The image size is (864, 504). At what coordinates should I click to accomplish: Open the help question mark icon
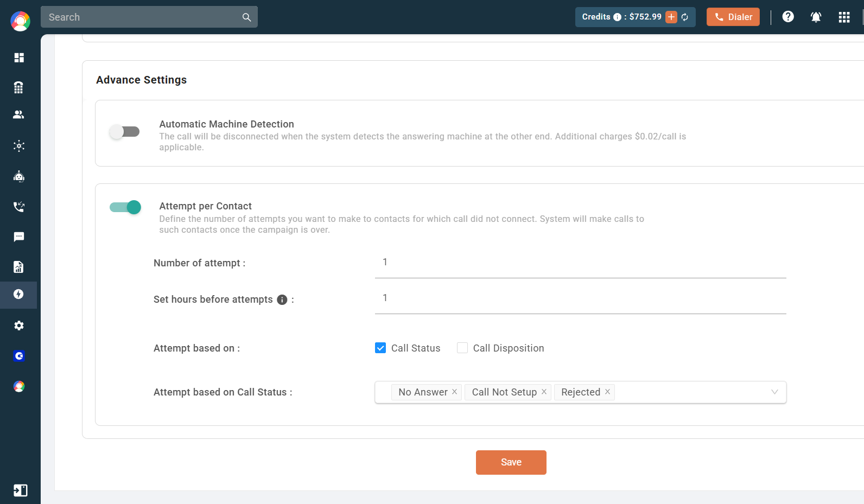point(788,17)
